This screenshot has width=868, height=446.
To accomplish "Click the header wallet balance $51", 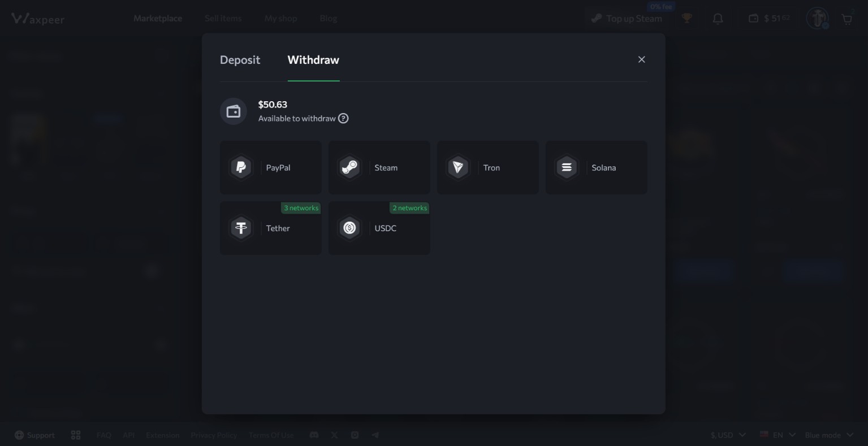I will tap(769, 19).
